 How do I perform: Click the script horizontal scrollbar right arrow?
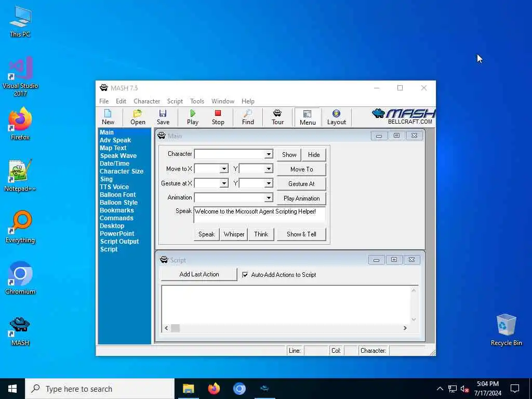(x=405, y=328)
